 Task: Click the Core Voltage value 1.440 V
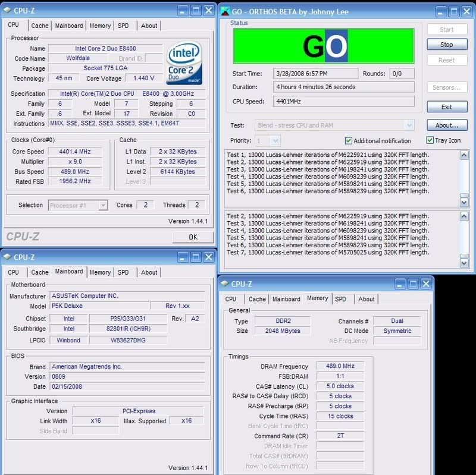coord(144,78)
